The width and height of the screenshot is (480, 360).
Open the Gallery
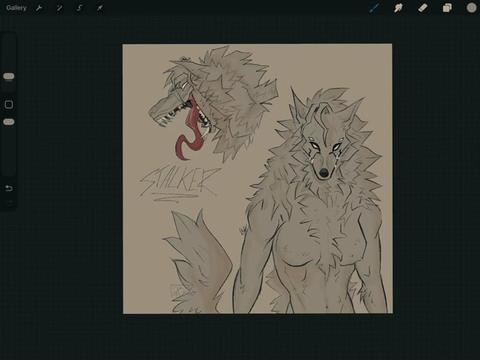point(16,8)
